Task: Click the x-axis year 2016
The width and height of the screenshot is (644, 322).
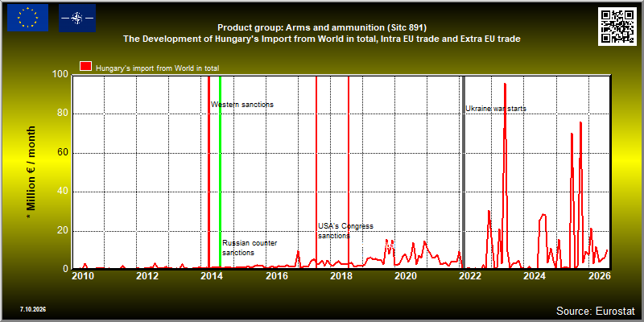Action: click(276, 275)
